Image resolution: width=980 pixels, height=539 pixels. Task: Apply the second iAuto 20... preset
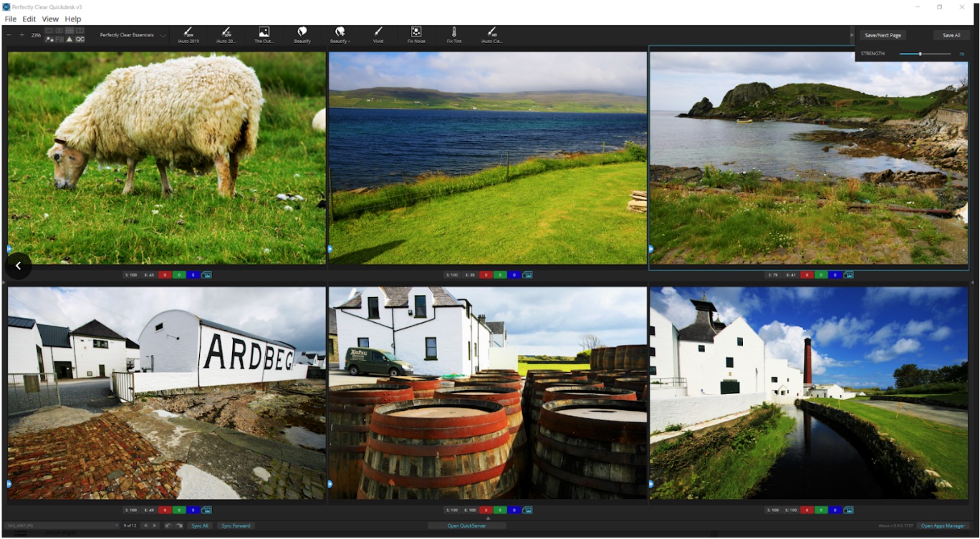click(x=226, y=35)
